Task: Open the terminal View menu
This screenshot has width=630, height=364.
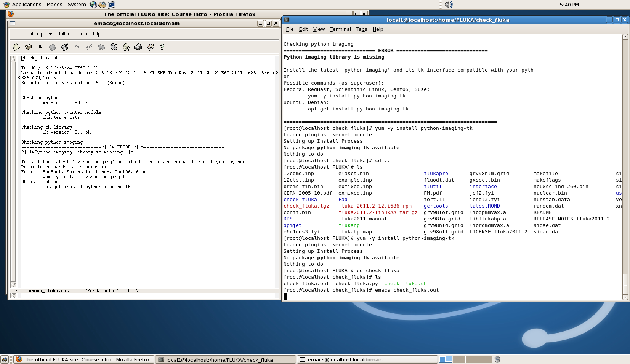Action: tap(319, 29)
